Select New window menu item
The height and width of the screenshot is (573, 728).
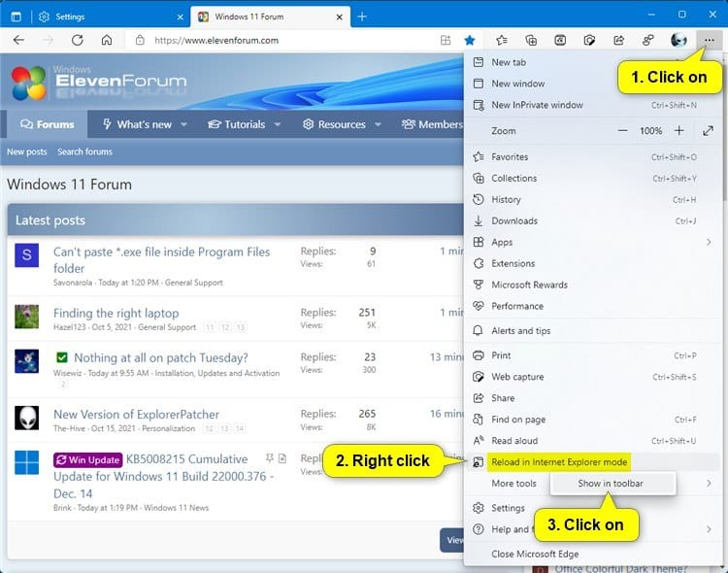(x=592, y=84)
